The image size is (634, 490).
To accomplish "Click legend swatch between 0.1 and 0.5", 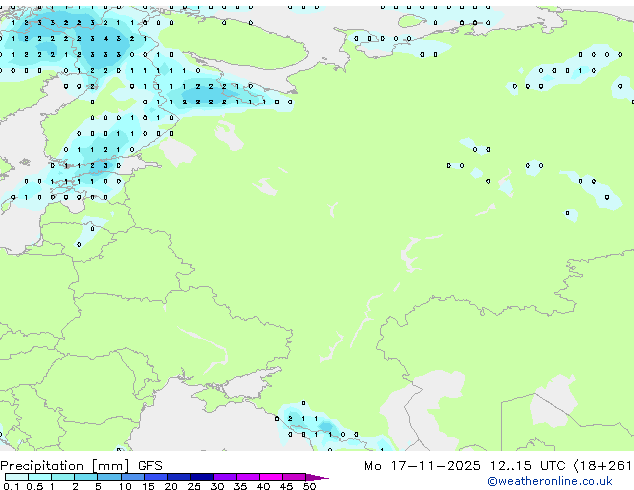I will tap(17, 477).
